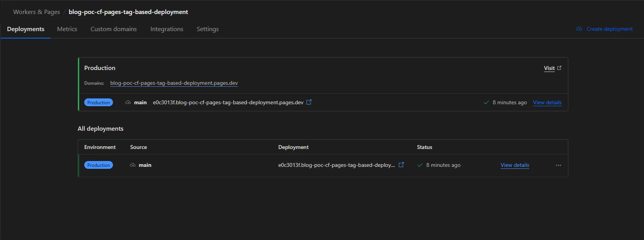644x240 pixels.
Task: Navigate to Workers & Pages breadcrumb
Action: 36,12
